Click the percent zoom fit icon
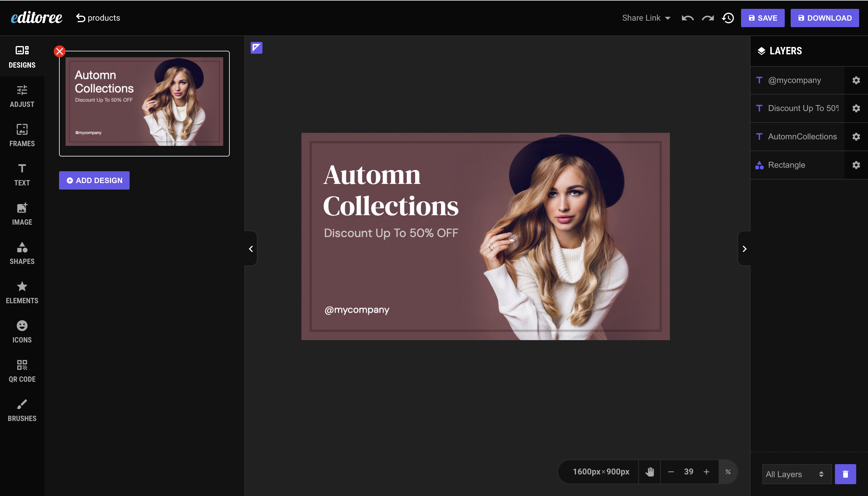 tap(728, 471)
